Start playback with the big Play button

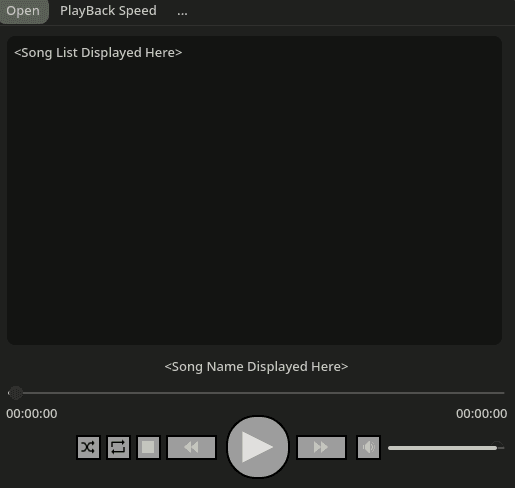pyautogui.click(x=258, y=447)
